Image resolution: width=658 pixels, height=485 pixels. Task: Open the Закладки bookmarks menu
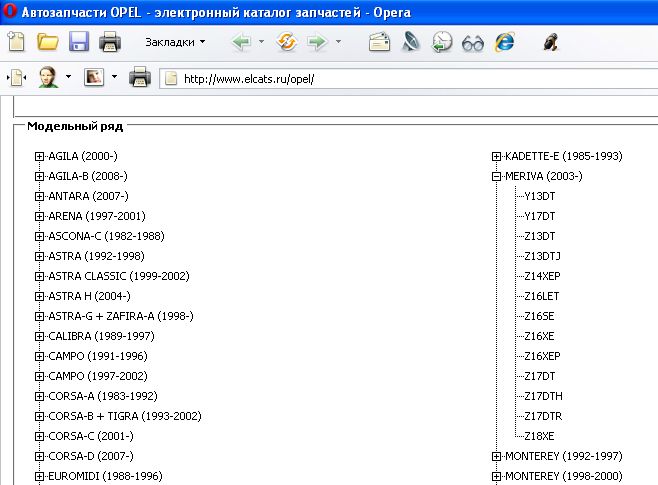[x=175, y=42]
